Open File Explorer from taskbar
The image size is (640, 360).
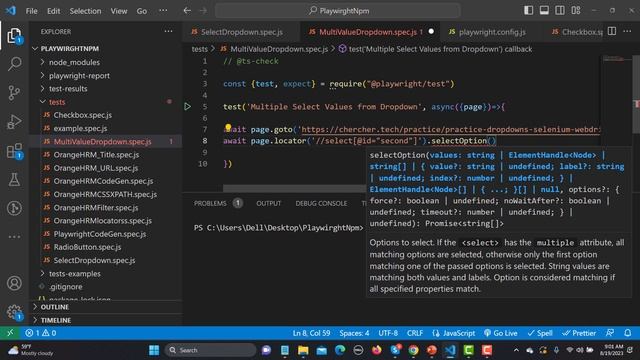tap(303, 350)
